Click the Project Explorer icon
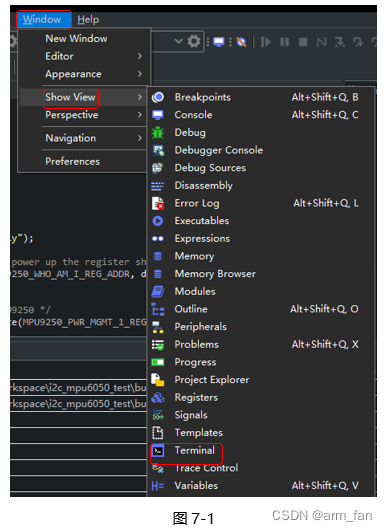The height and width of the screenshot is (531, 387). 158,380
